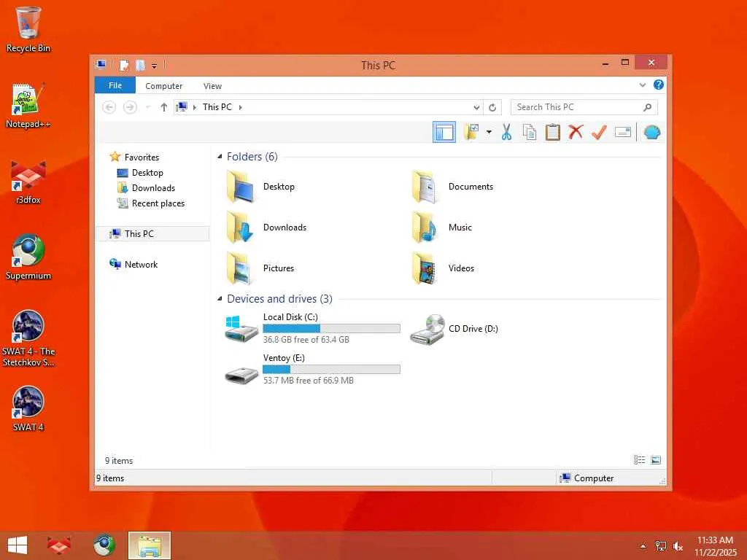This screenshot has height=560, width=747.
Task: Go forward with the forward arrow
Action: point(130,107)
